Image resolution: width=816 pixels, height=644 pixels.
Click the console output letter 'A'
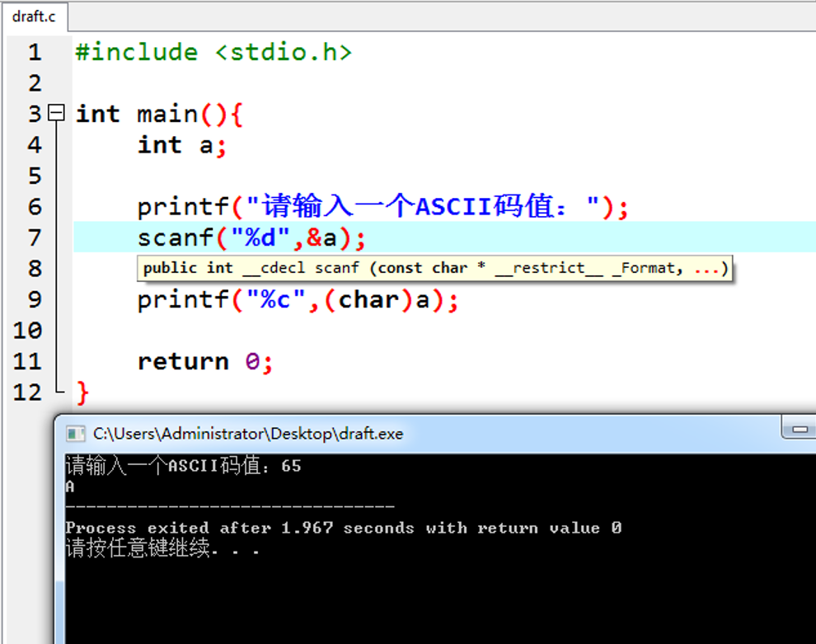(x=70, y=487)
